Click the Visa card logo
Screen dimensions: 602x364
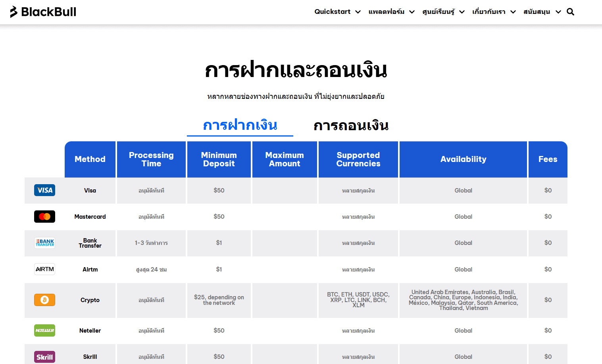(x=44, y=191)
